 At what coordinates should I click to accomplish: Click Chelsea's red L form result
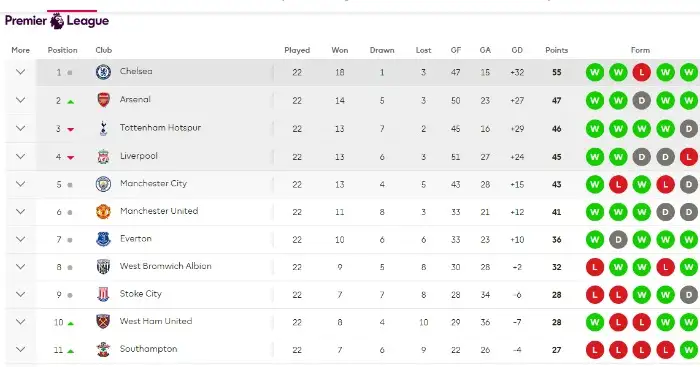tap(642, 72)
